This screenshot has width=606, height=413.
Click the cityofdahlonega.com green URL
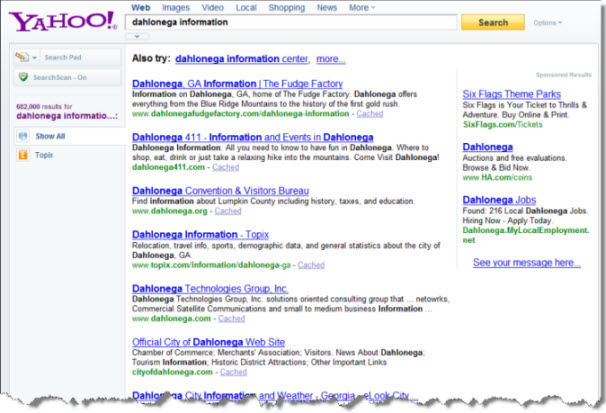[172, 372]
